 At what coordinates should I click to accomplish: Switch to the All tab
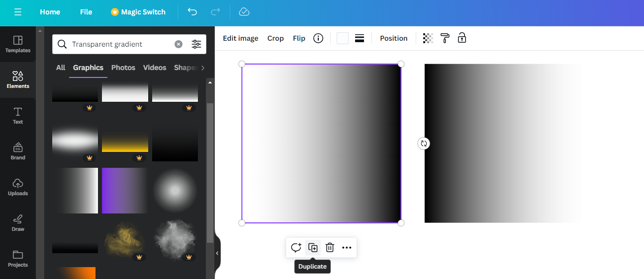tap(61, 68)
